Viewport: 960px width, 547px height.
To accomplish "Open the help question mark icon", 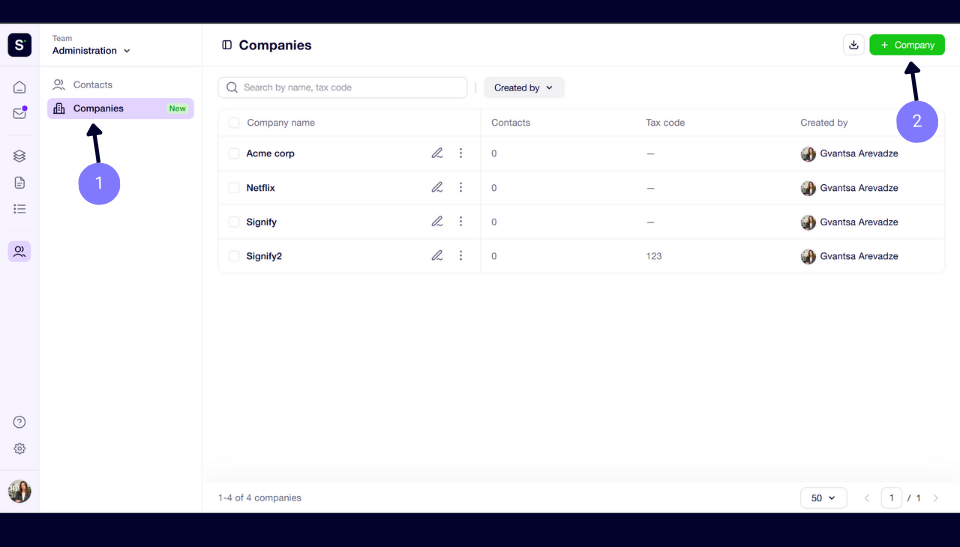I will pyautogui.click(x=20, y=422).
